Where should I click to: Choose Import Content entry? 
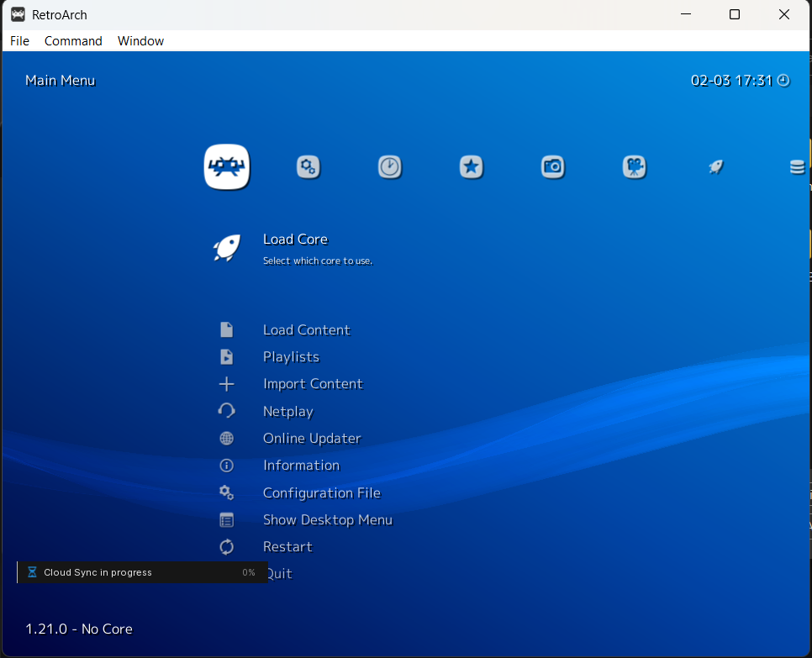pyautogui.click(x=313, y=383)
